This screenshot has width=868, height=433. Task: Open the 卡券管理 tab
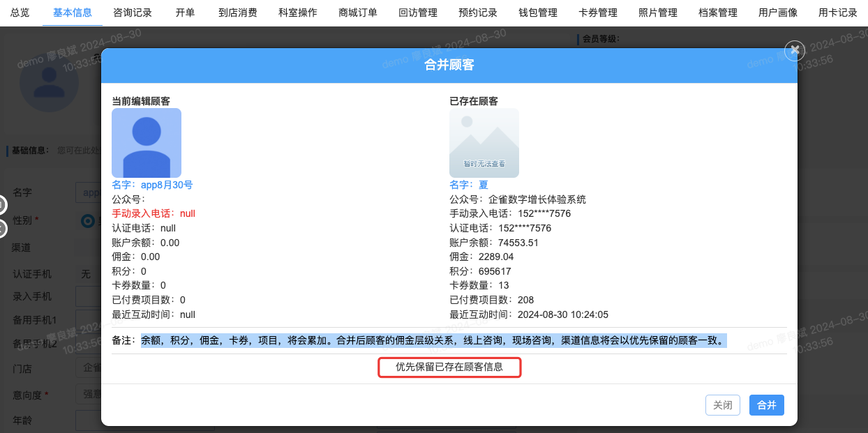598,13
